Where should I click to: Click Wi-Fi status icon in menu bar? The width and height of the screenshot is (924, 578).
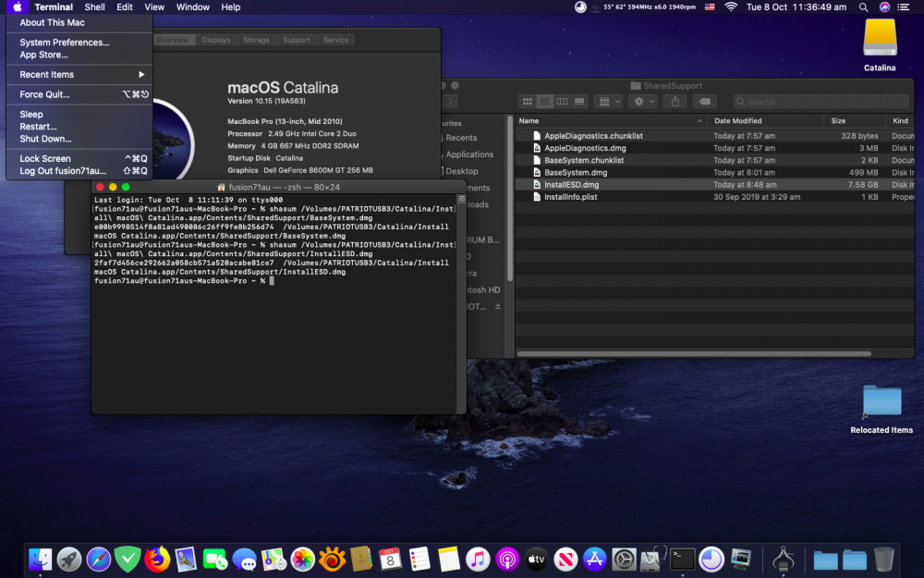click(x=731, y=7)
